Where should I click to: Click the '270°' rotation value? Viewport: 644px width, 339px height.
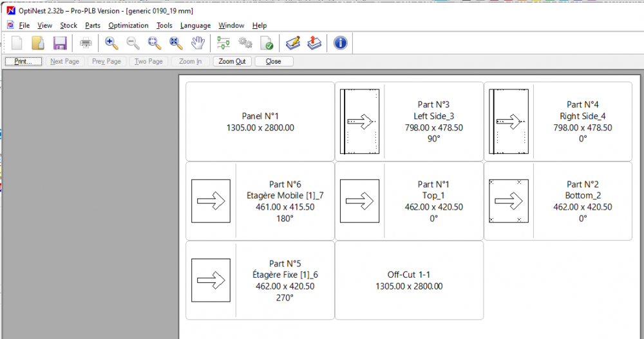(x=285, y=298)
